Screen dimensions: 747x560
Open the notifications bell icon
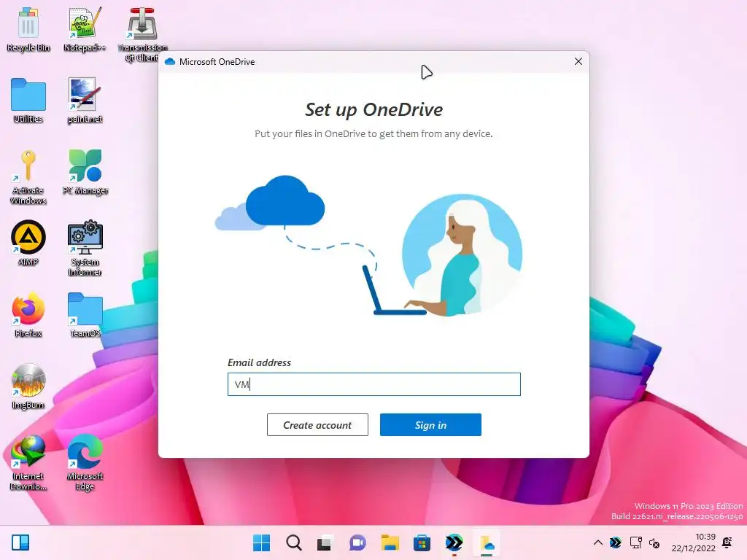tap(727, 542)
